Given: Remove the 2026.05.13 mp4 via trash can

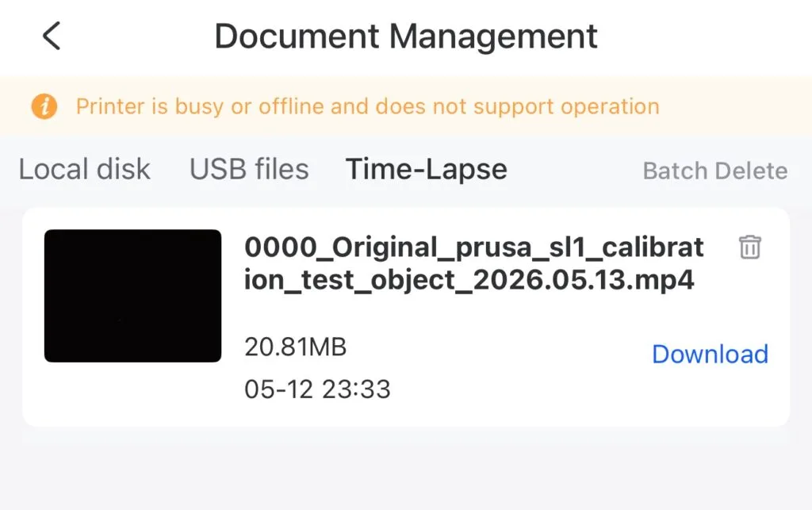Looking at the screenshot, I should point(749,247).
